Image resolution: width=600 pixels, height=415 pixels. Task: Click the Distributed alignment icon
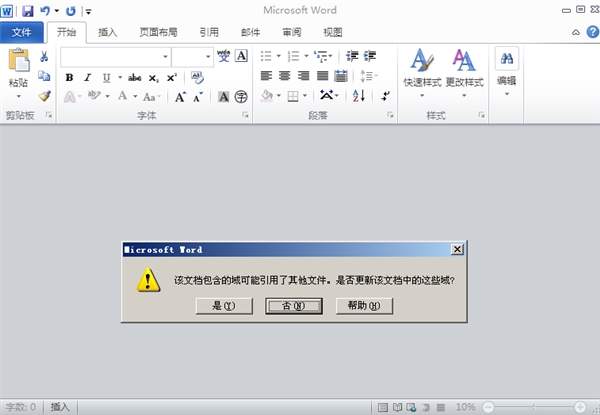pos(341,76)
